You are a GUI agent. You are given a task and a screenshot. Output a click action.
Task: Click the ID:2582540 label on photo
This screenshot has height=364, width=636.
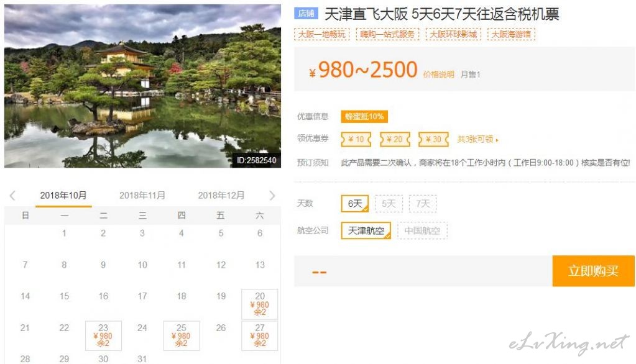(256, 160)
